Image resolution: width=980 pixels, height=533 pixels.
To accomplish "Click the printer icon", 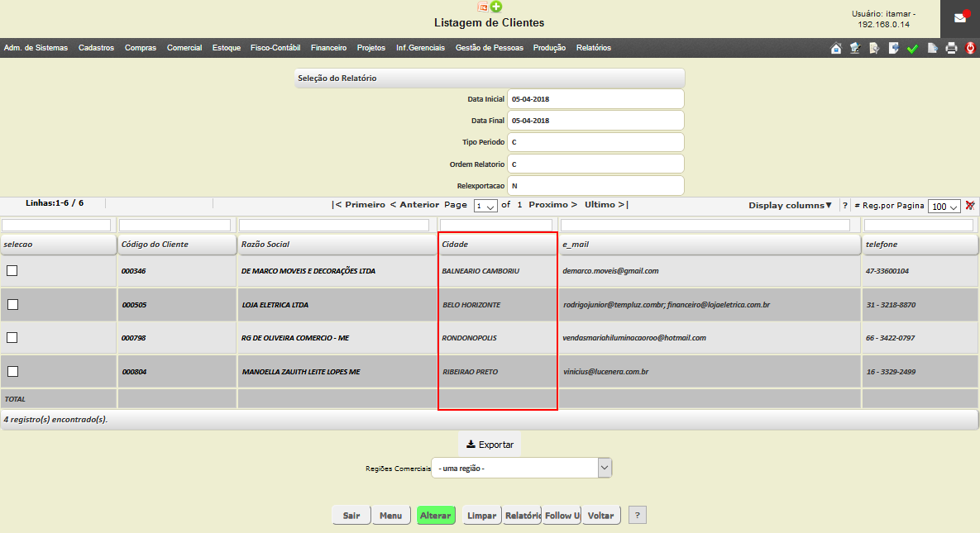I will (951, 48).
